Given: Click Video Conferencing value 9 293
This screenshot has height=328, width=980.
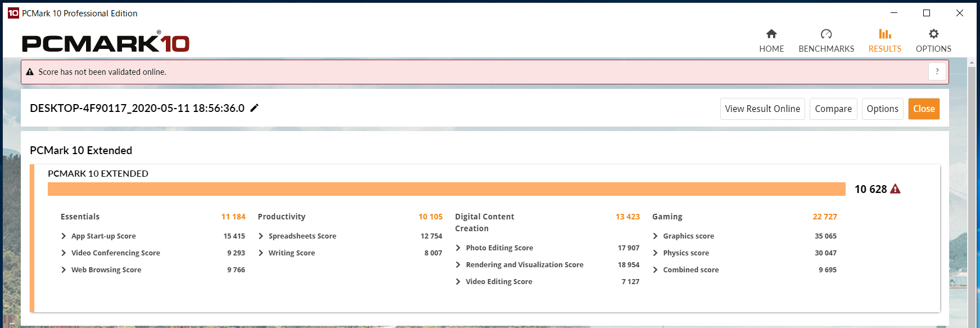Looking at the screenshot, I should coord(236,253).
